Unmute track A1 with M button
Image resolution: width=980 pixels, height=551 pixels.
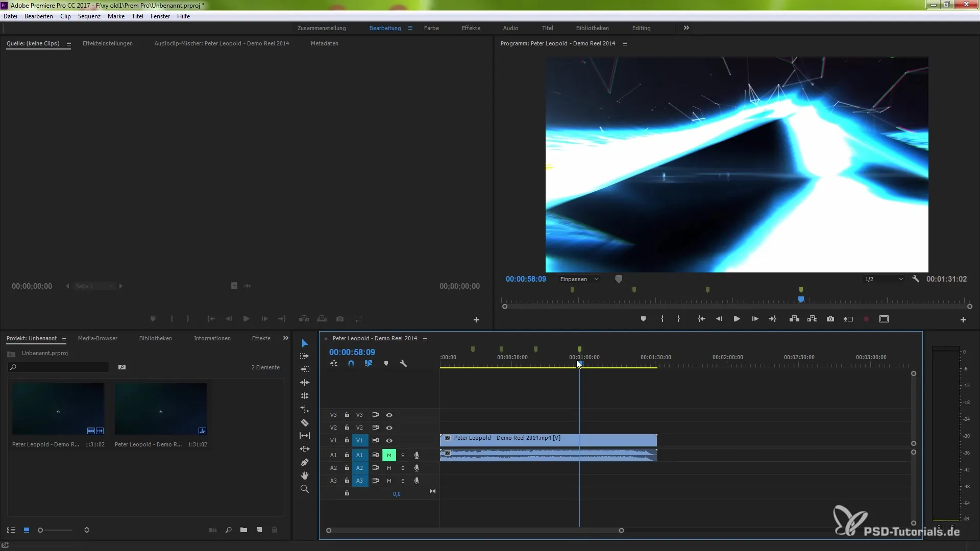pyautogui.click(x=389, y=455)
